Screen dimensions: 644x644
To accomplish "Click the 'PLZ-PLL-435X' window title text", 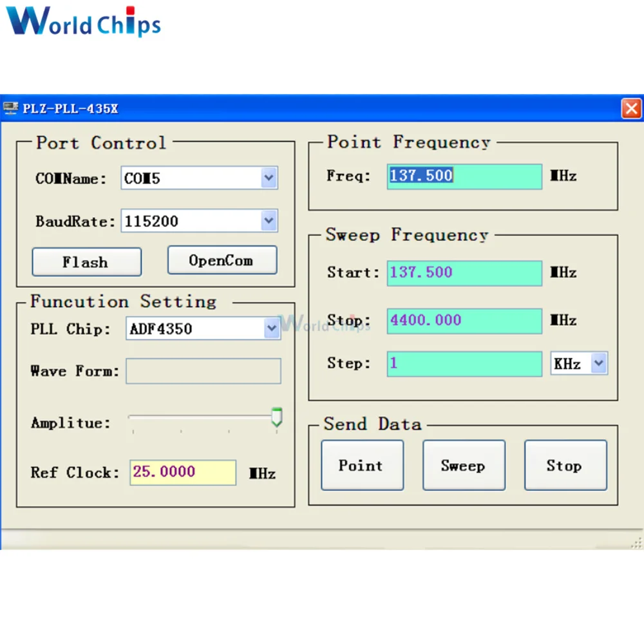I will [70, 108].
